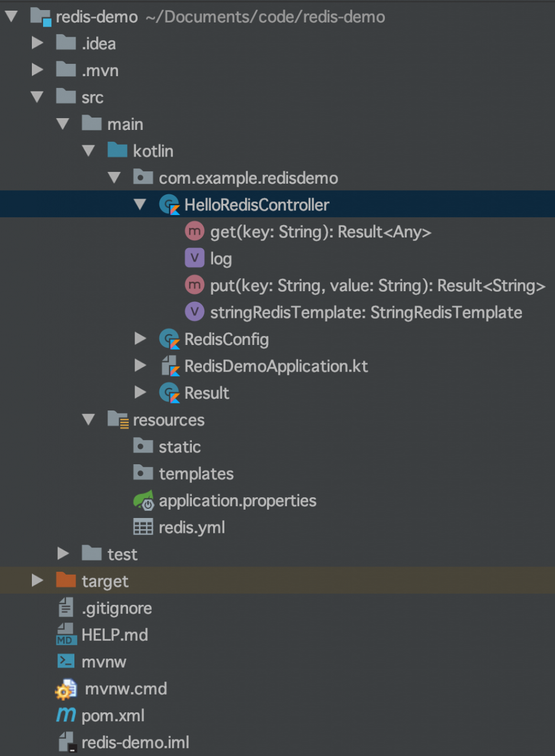Collapse the HelloRedisController class arrow

140,204
